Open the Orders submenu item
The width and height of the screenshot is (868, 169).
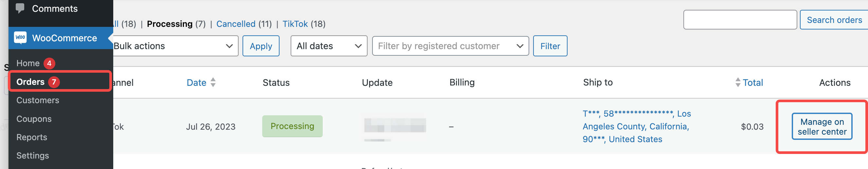(30, 82)
